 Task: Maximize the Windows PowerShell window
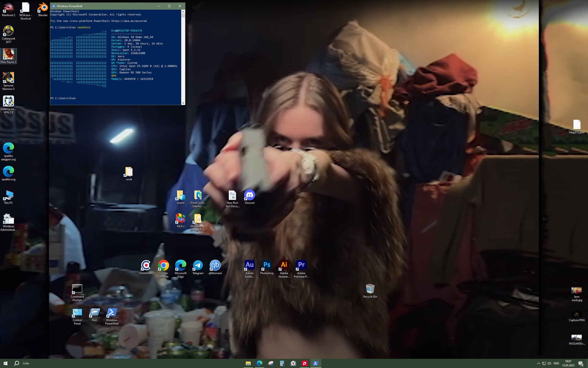[169, 6]
